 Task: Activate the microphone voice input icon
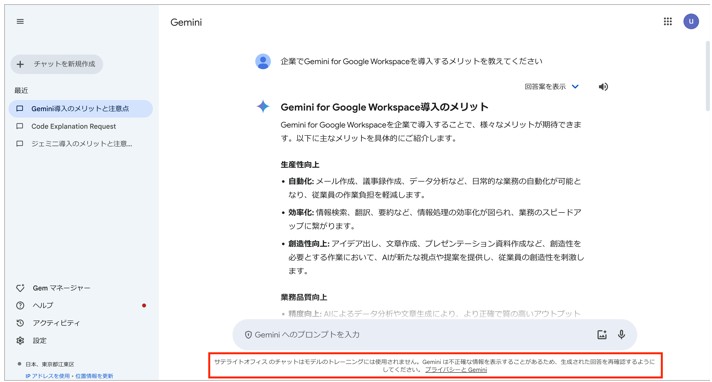coord(621,334)
